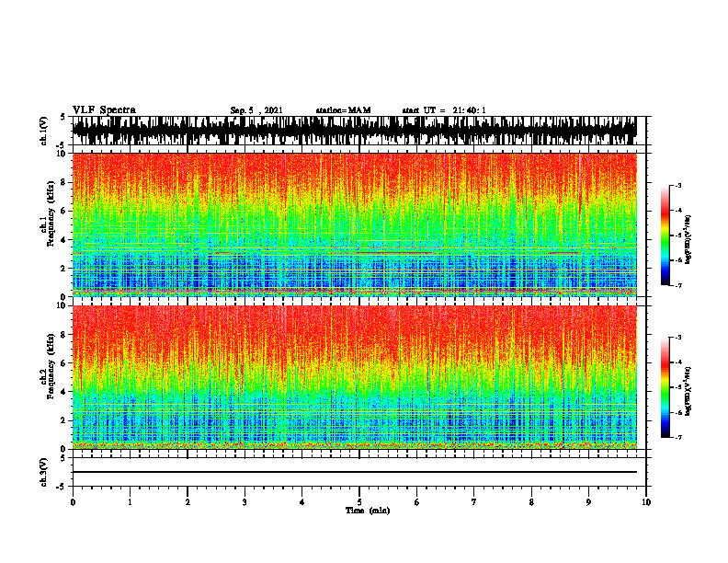
Task: Click the ch.1(V) waveform strip at top
Action: click(355, 131)
